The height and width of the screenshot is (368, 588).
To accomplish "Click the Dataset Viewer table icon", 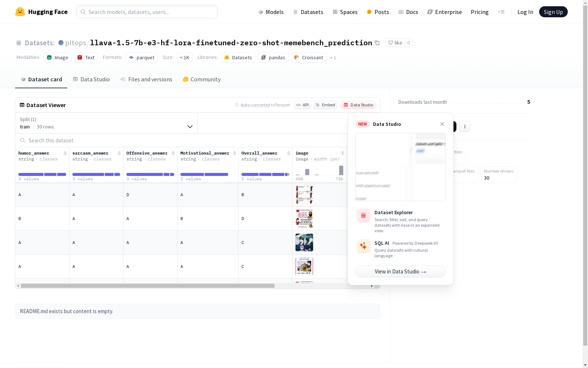I will pos(22,105).
